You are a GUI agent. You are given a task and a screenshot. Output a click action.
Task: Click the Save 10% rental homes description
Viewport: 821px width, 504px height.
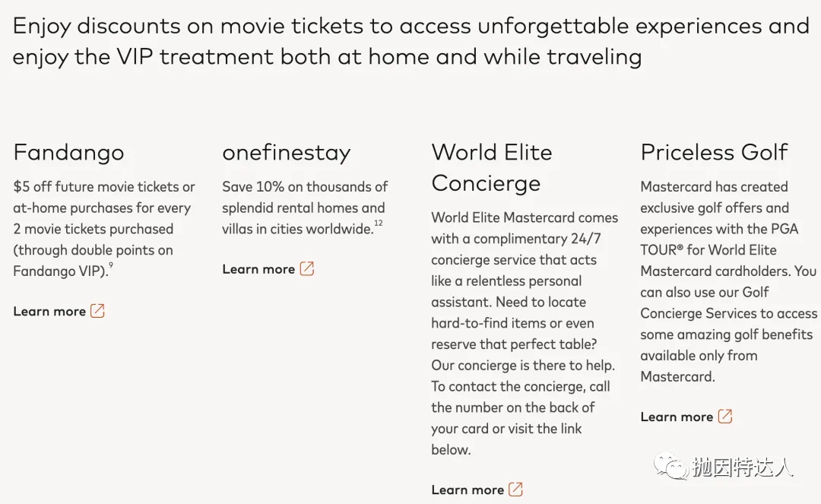(x=304, y=207)
